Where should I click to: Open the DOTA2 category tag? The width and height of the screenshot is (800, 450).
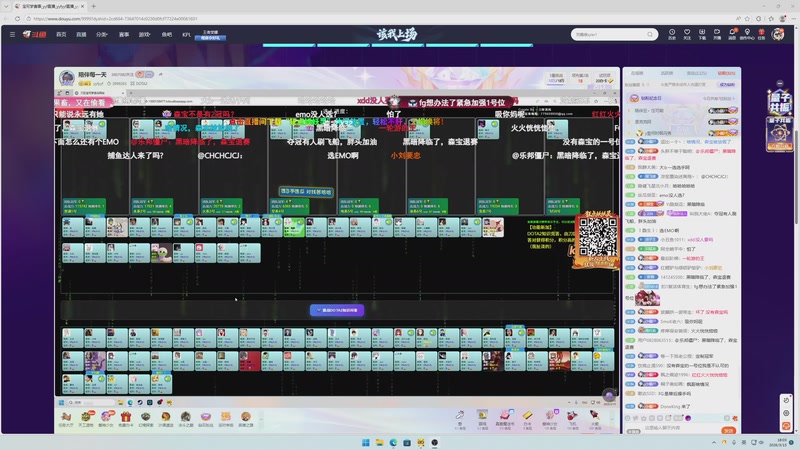(139, 83)
